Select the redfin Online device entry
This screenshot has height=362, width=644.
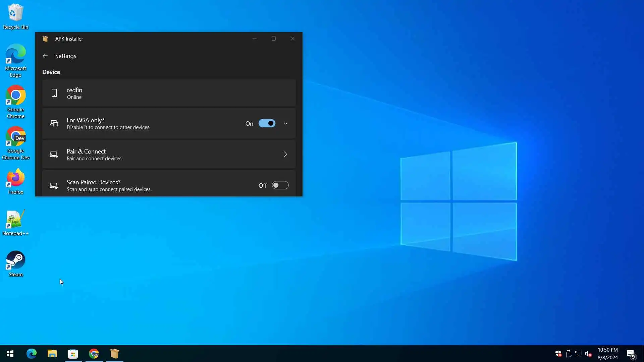pos(169,93)
